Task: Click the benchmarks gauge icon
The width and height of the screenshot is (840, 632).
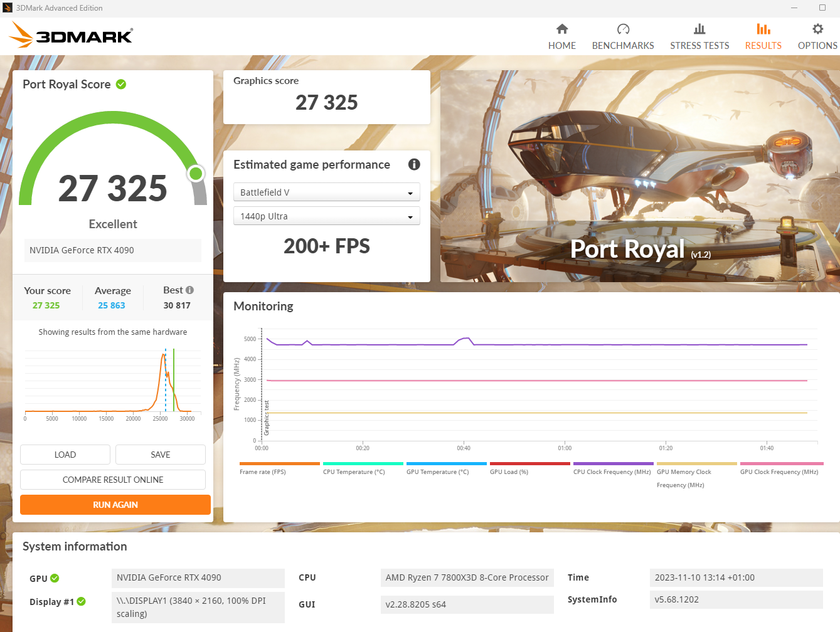Action: pos(623,29)
